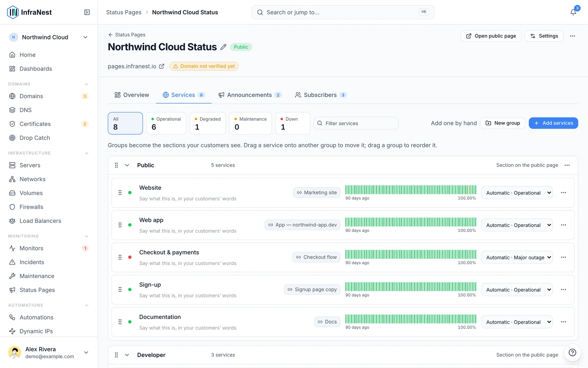The height and width of the screenshot is (368, 588).
Task: Open external link icon beside pages.infranest.io
Action: coord(162,66)
